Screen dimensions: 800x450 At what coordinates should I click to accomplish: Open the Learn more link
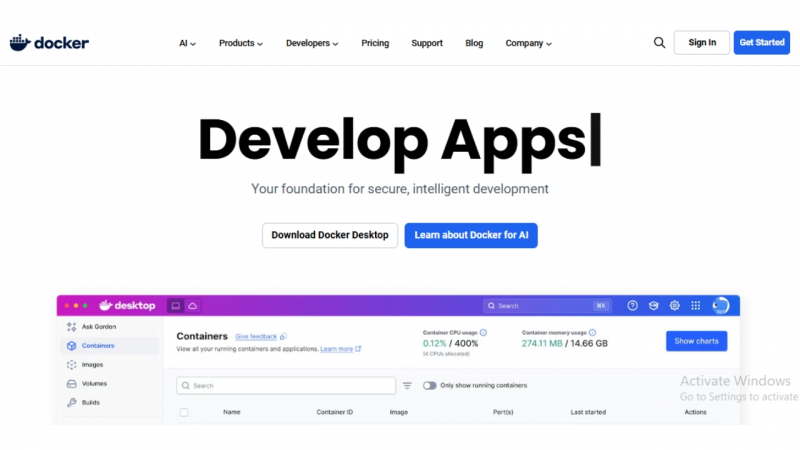click(337, 348)
